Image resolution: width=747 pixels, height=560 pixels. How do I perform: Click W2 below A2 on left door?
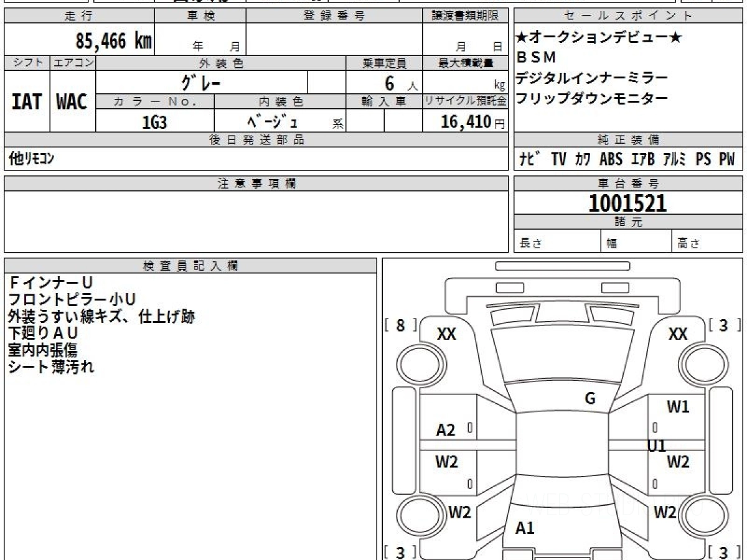click(x=446, y=462)
